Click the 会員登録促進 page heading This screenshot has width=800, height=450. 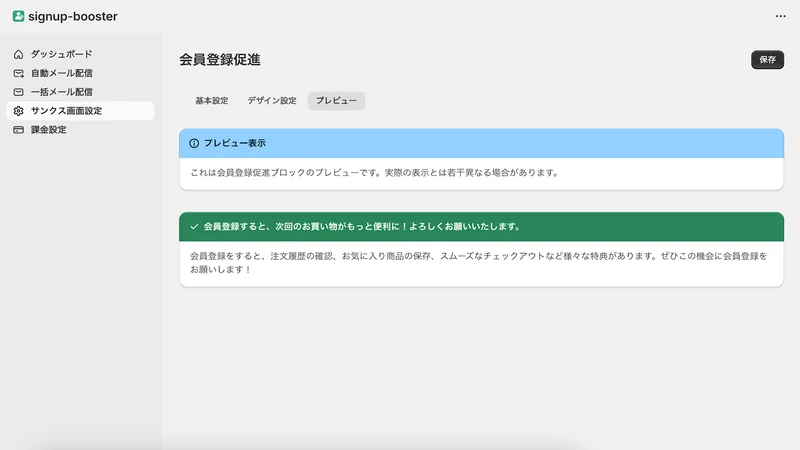[x=220, y=60]
